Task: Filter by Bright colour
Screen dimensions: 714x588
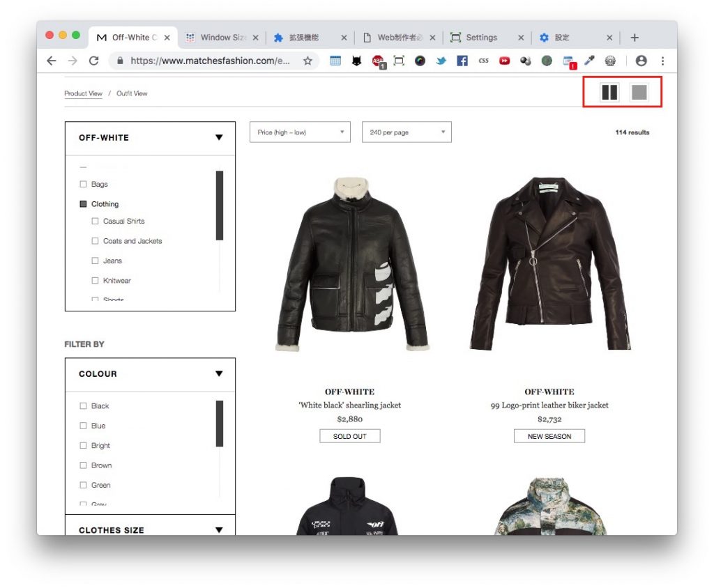Action: pos(83,446)
